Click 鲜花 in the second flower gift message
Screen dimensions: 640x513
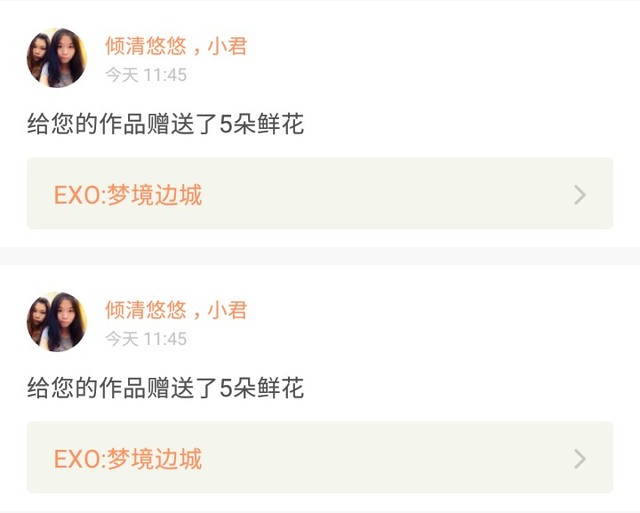pyautogui.click(x=281, y=388)
